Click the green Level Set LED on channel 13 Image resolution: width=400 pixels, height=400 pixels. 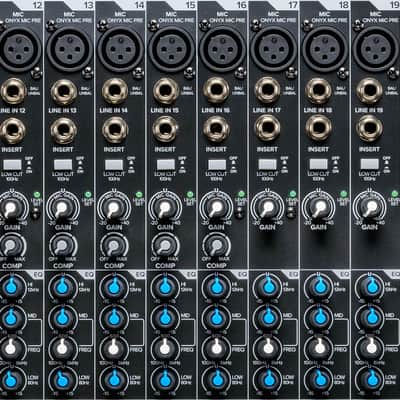tap(88, 194)
